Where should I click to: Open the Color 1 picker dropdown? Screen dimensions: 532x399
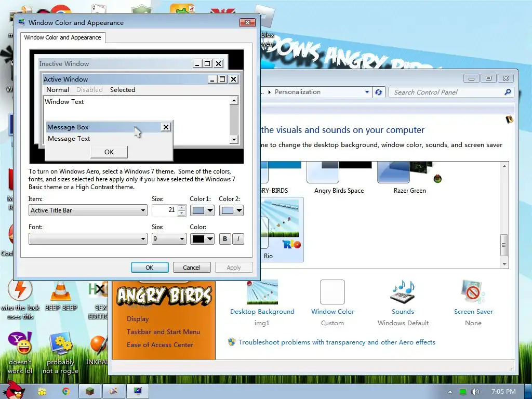pyautogui.click(x=202, y=210)
